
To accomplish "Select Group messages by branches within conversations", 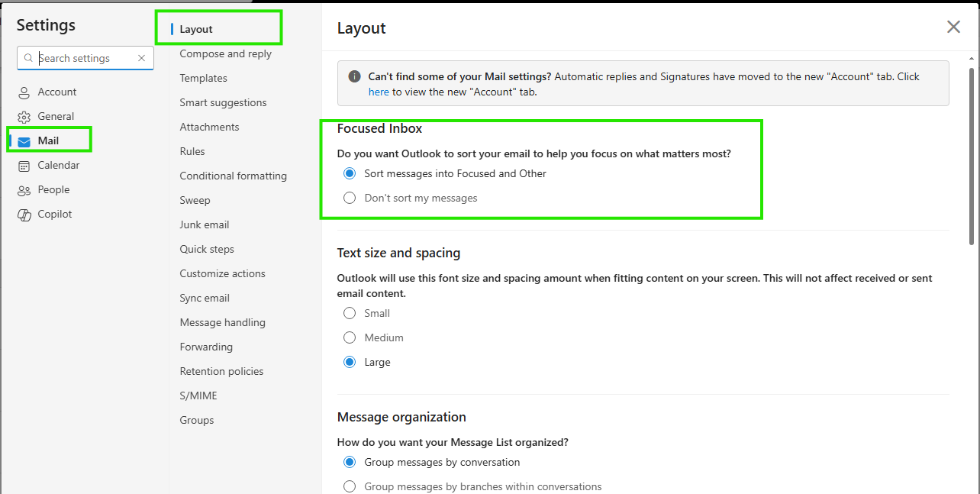I will [472, 486].
